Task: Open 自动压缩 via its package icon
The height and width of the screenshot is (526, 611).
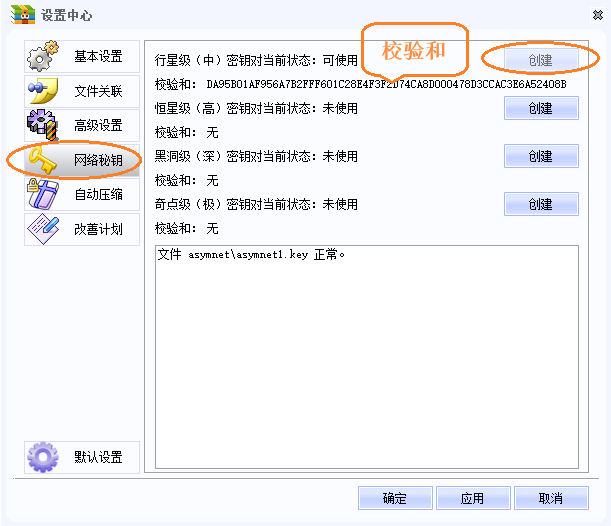Action: click(x=43, y=194)
